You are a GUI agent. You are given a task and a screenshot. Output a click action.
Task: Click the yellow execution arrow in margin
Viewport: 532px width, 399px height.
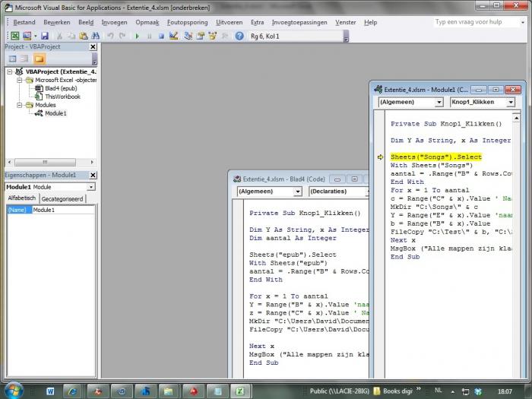click(380, 157)
